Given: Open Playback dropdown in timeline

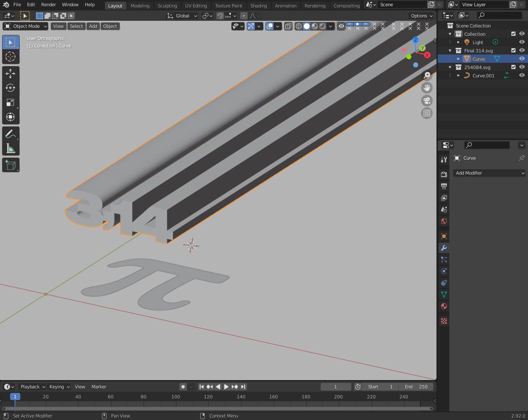Looking at the screenshot, I should tap(32, 387).
